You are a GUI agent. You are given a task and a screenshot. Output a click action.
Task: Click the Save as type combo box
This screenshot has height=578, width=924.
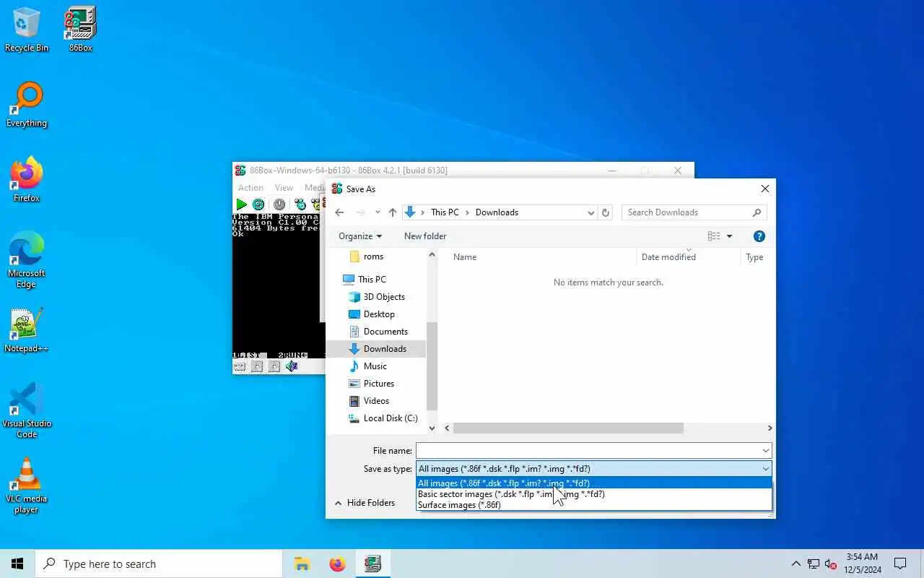tap(593, 469)
